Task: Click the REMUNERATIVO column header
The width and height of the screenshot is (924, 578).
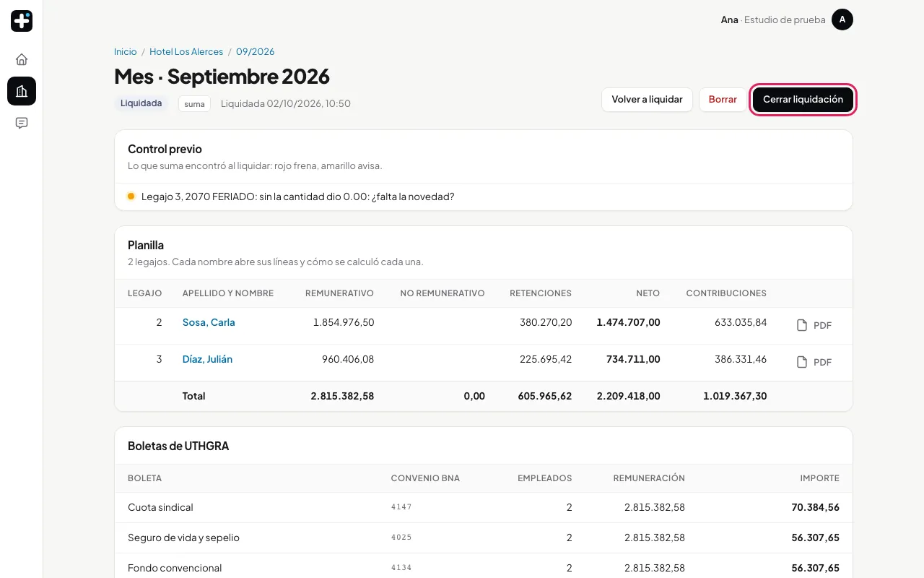Action: click(x=339, y=293)
